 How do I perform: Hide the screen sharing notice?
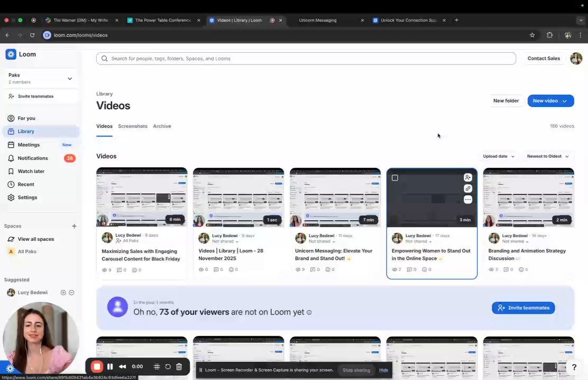click(x=383, y=370)
